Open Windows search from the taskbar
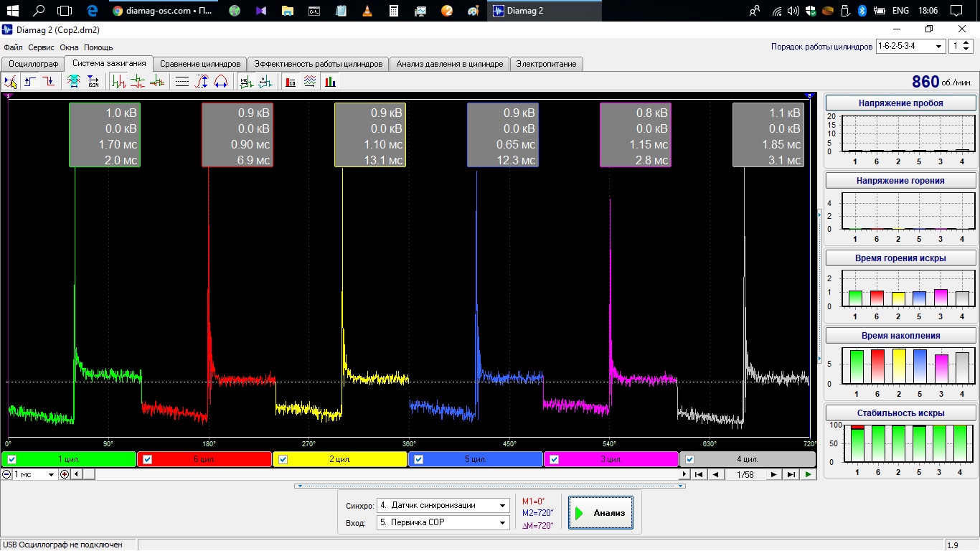980x551 pixels. click(39, 11)
